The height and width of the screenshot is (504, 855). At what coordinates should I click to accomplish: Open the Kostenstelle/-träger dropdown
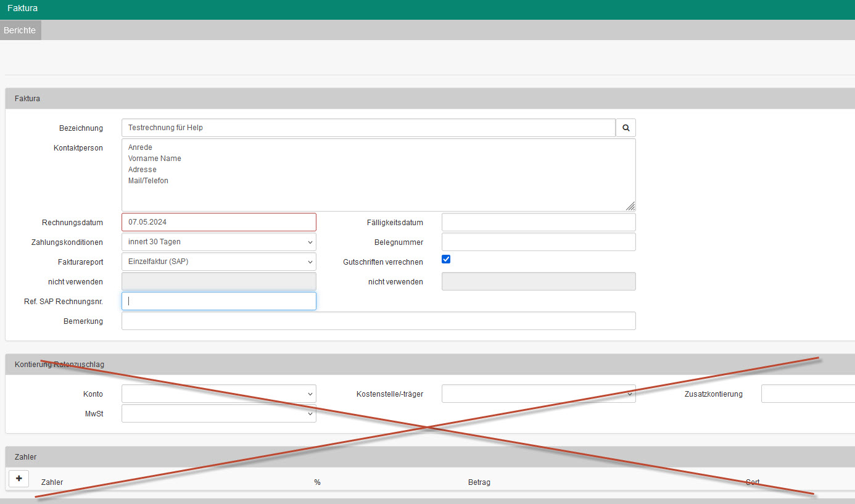click(x=539, y=394)
